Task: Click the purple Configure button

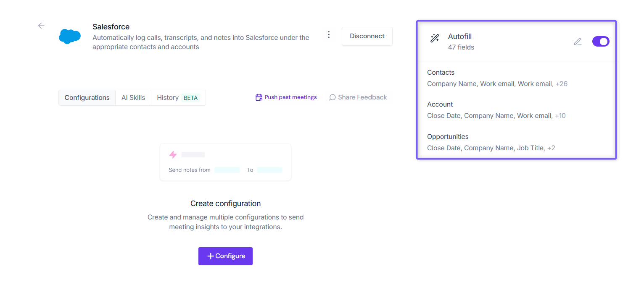Action: tap(225, 256)
